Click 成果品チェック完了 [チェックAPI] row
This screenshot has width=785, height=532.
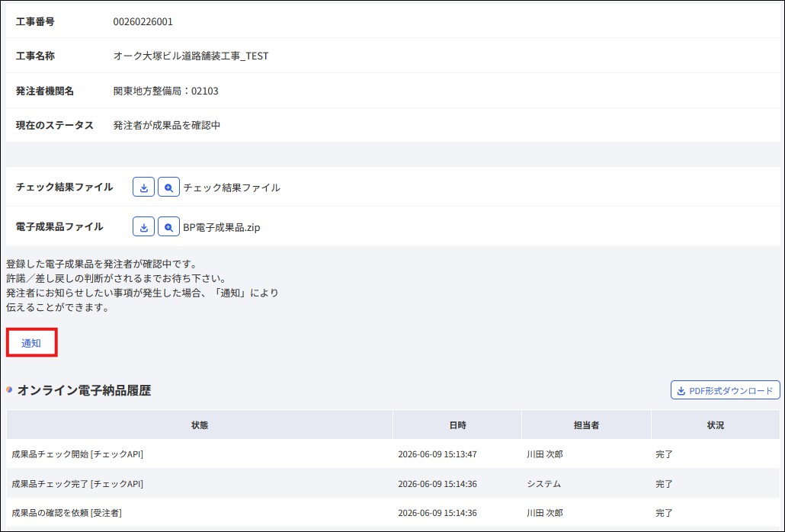tap(393, 484)
